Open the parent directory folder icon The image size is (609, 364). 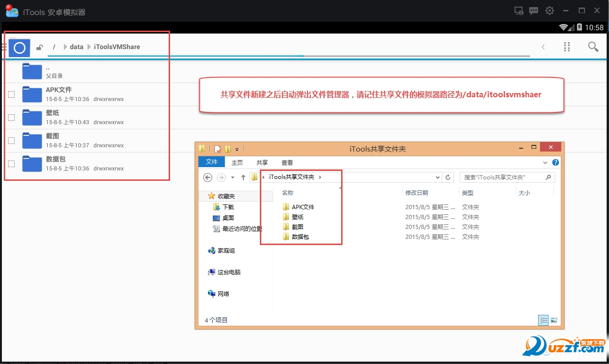pos(32,71)
